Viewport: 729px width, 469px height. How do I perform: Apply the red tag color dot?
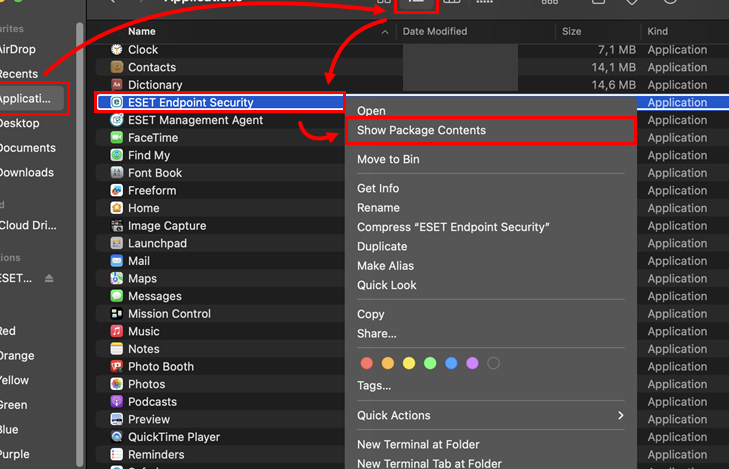[x=366, y=363]
